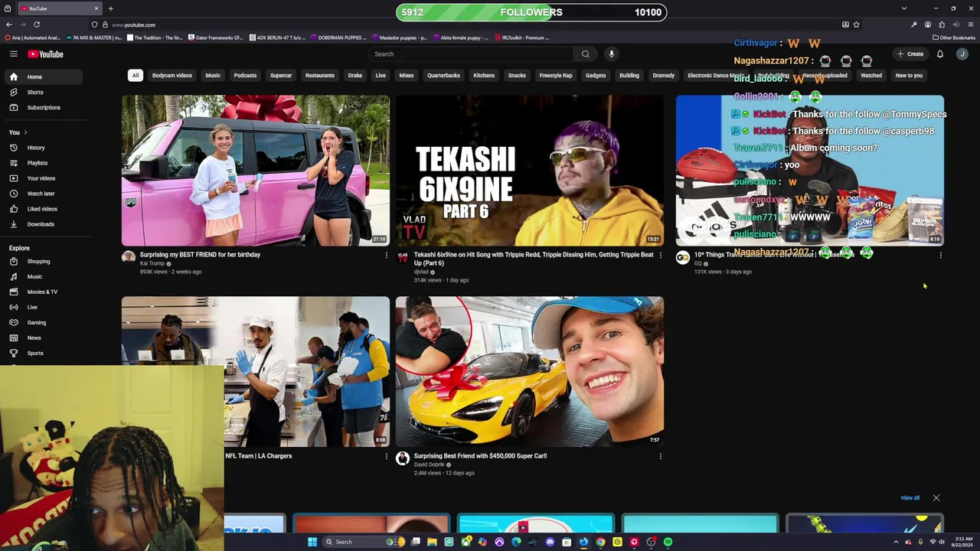Bookmark this page with the star
The image size is (980, 551).
coord(856,24)
